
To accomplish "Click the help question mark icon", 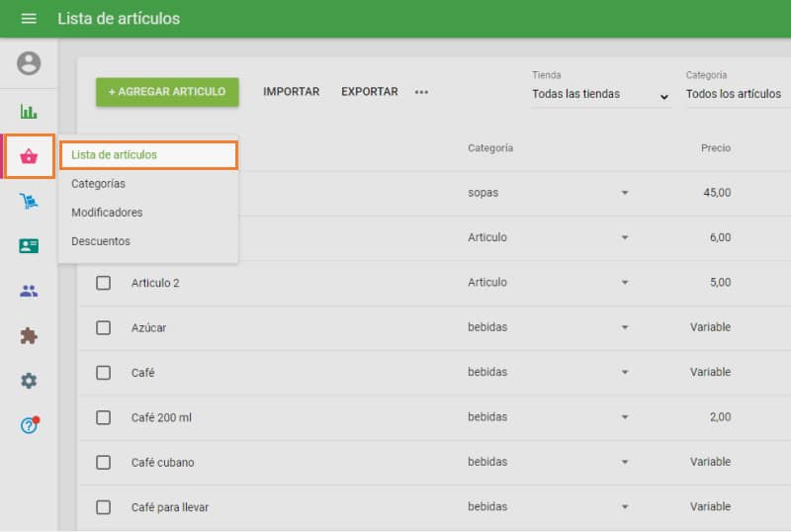I will click(29, 425).
